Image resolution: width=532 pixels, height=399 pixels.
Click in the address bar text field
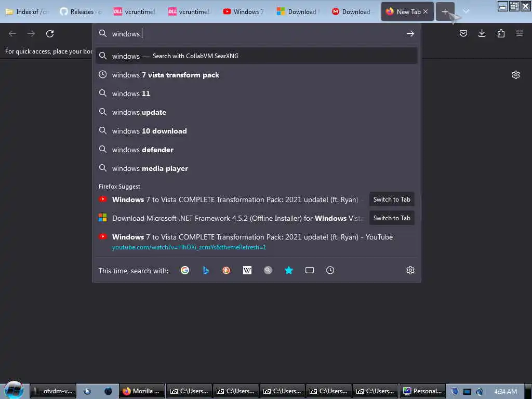click(x=258, y=34)
